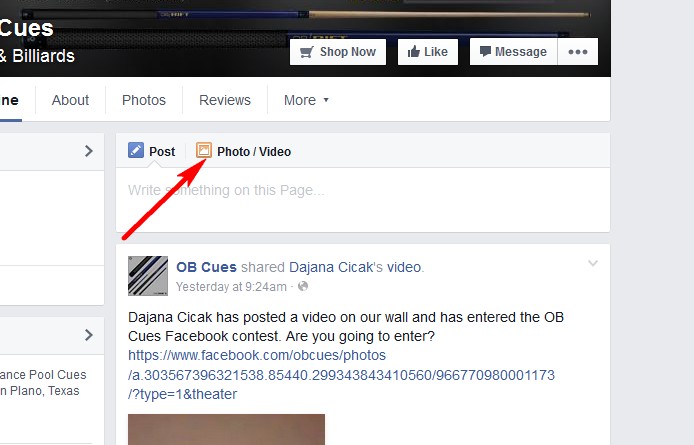
Task: Expand the lower left sidebar chevron
Action: 89,335
